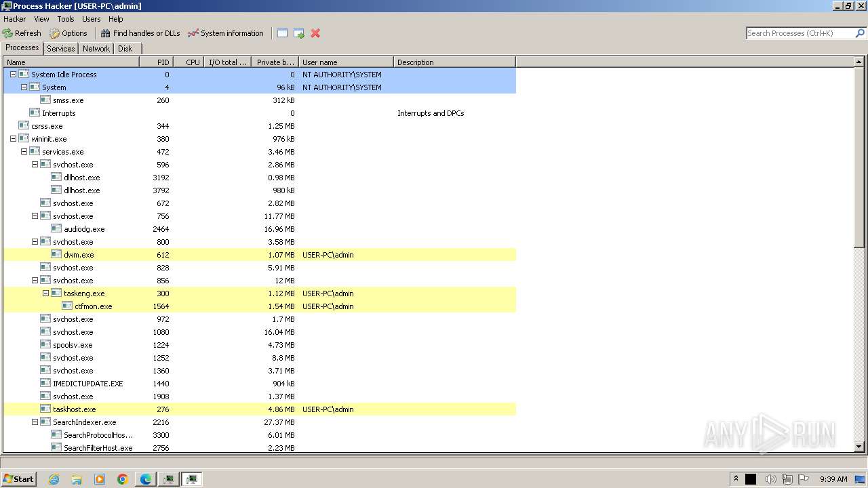Screen dimensions: 868x488
Task: Collapse the wininit.exe tree node
Action: 13,139
